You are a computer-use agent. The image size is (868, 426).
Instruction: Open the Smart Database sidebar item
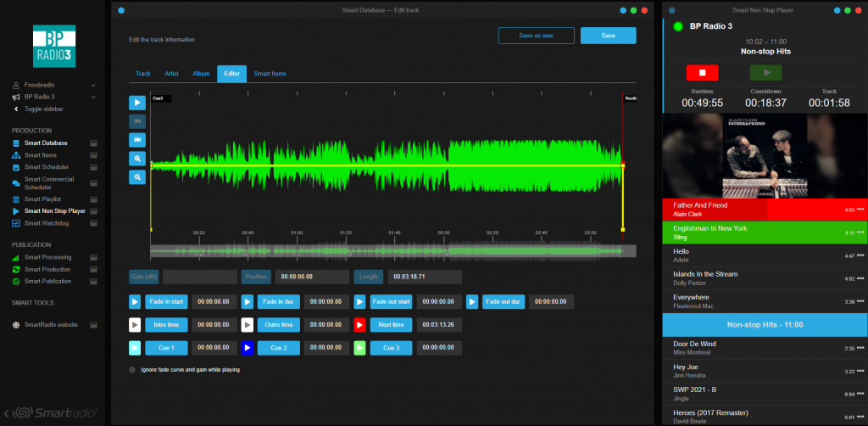point(46,143)
